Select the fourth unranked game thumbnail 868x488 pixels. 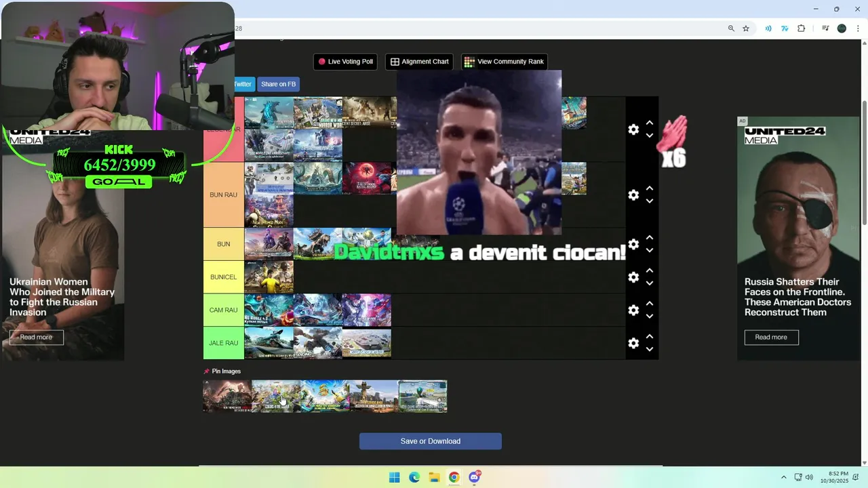(374, 396)
